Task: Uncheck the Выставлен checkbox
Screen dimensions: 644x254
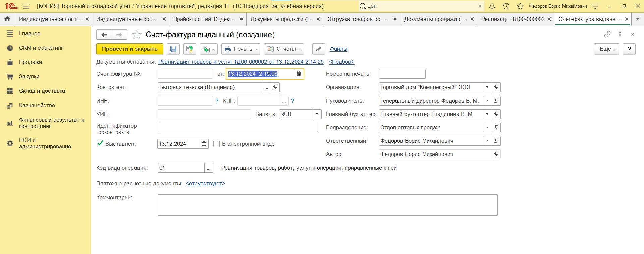Action: point(100,144)
